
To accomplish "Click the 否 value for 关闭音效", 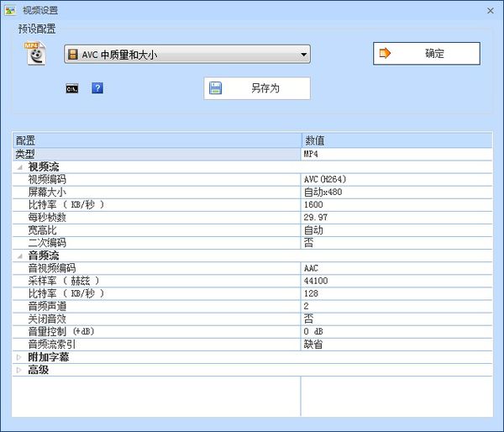I will click(308, 319).
